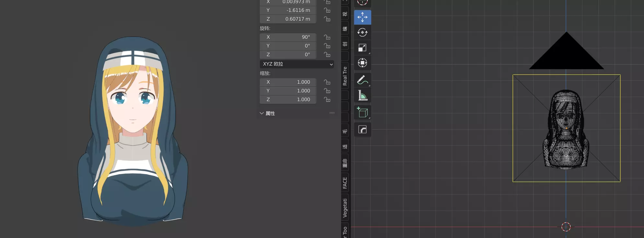
Task: Click the 3D cursor on the red axis
Action: click(566, 227)
